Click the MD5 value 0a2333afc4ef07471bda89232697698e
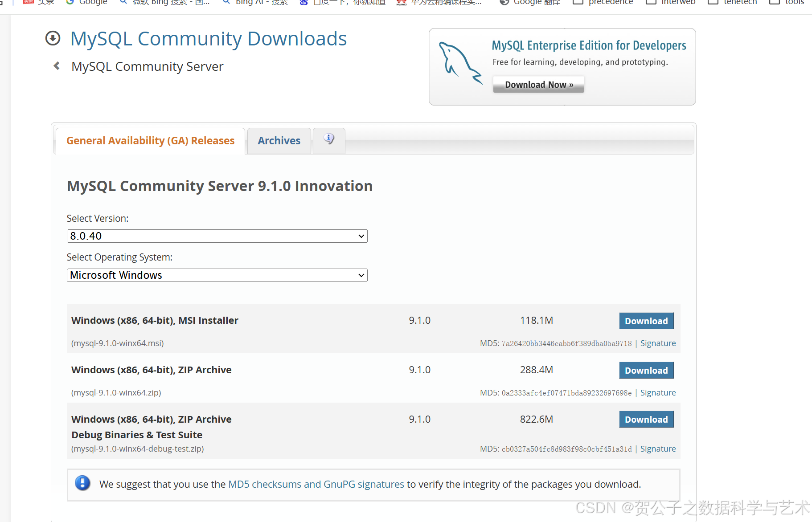This screenshot has height=522, width=812. click(x=566, y=393)
